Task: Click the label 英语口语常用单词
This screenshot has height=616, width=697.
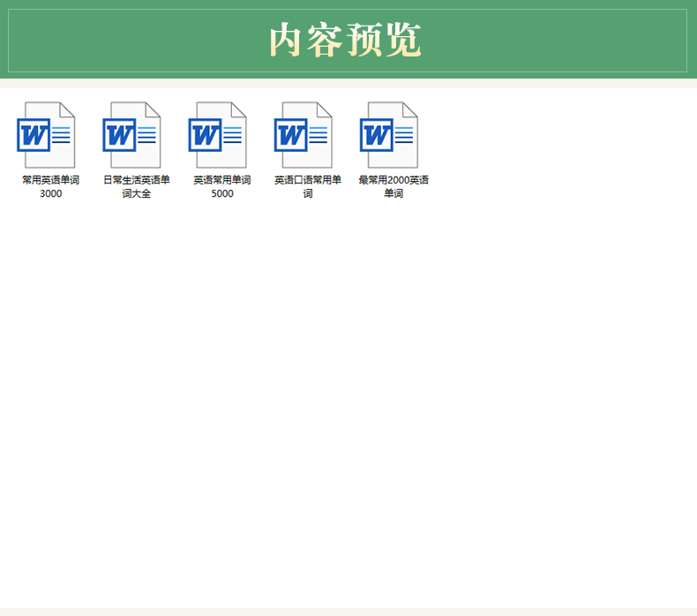Action: [x=308, y=187]
